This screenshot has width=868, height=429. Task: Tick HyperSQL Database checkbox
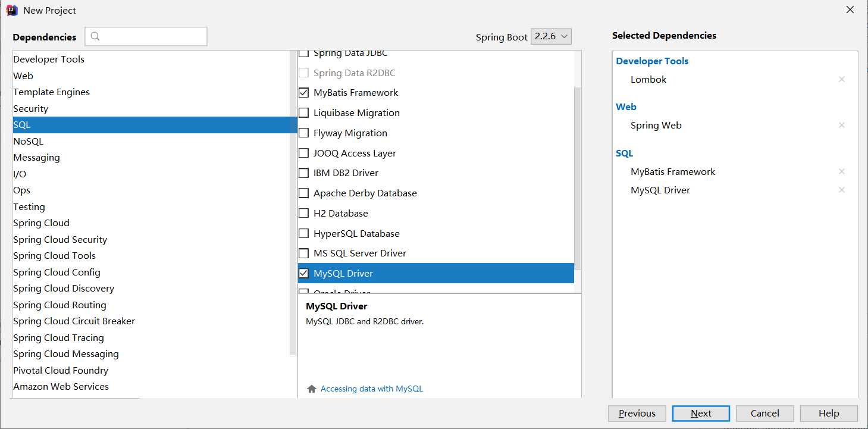(x=303, y=233)
